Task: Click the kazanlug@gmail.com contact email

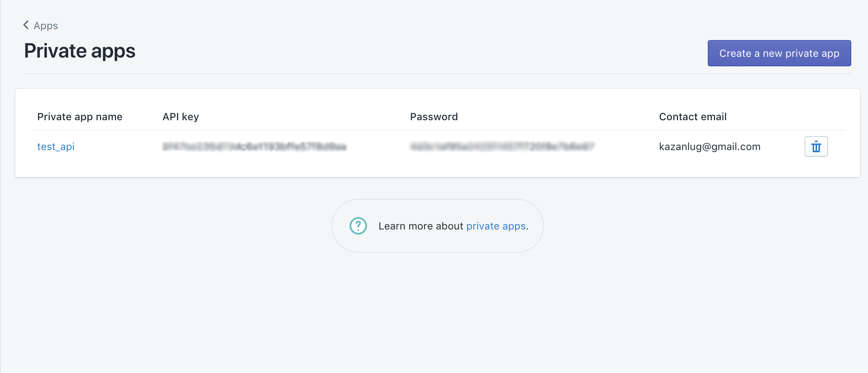Action: click(710, 146)
